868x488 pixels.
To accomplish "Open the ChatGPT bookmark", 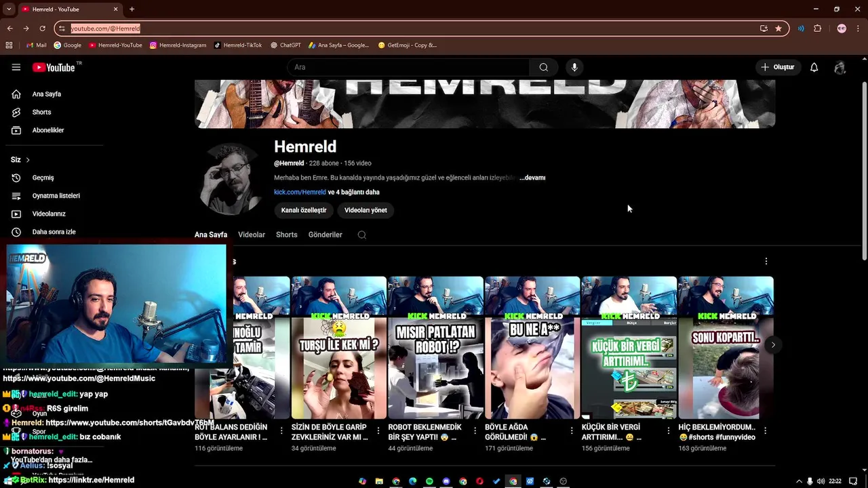I will tap(285, 45).
